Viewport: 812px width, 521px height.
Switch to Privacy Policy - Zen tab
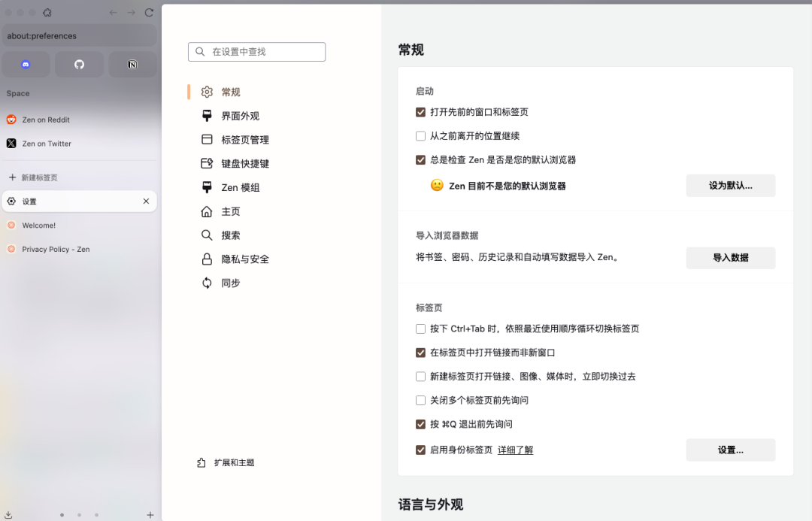pyautogui.click(x=79, y=249)
